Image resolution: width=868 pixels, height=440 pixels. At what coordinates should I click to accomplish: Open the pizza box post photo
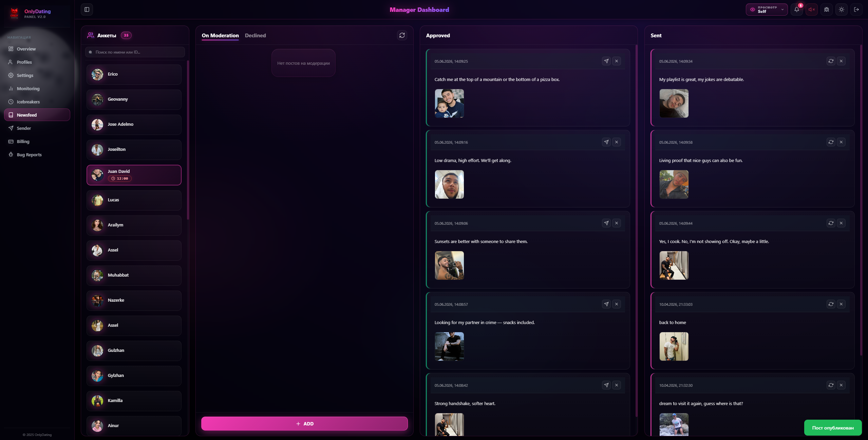point(449,103)
